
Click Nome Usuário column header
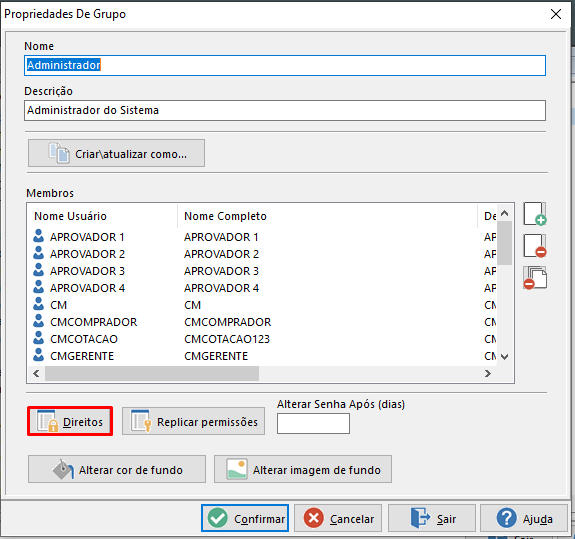click(102, 216)
